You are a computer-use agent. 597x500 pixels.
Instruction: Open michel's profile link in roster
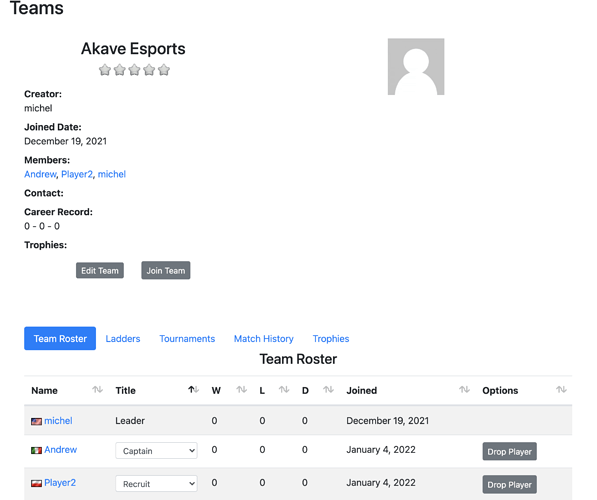[x=58, y=421]
